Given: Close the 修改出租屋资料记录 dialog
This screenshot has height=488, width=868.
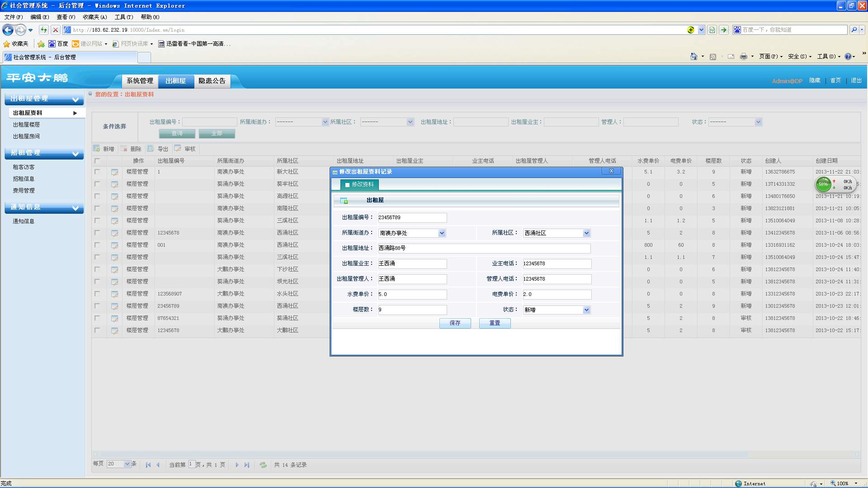Looking at the screenshot, I should point(611,171).
